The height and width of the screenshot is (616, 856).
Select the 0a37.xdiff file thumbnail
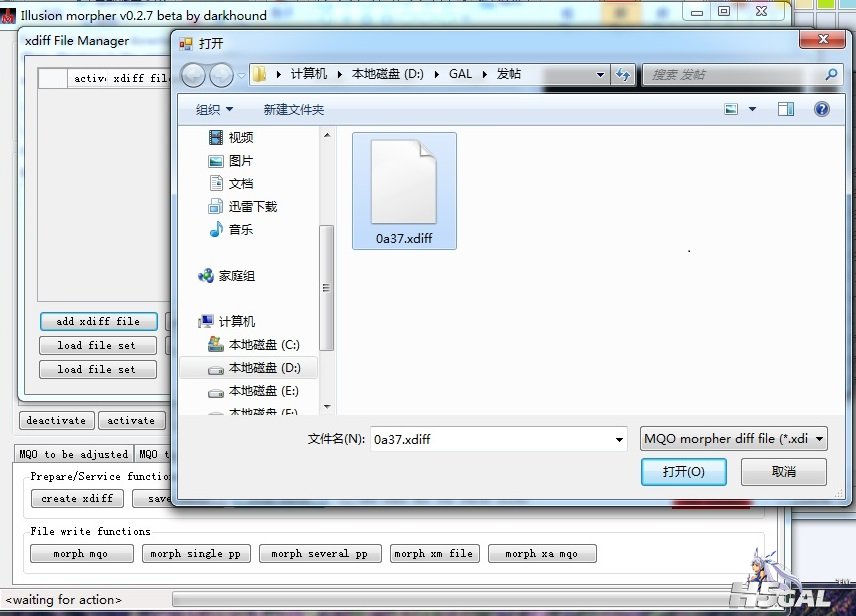(x=404, y=190)
